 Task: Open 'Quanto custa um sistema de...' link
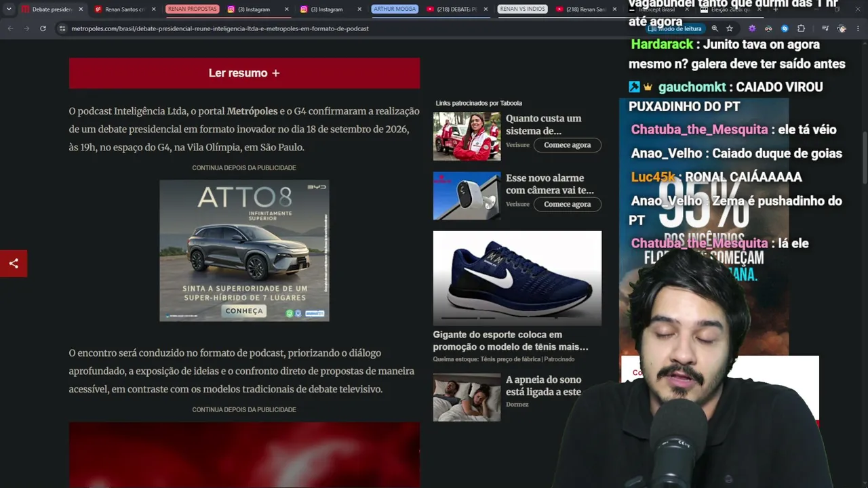click(544, 125)
